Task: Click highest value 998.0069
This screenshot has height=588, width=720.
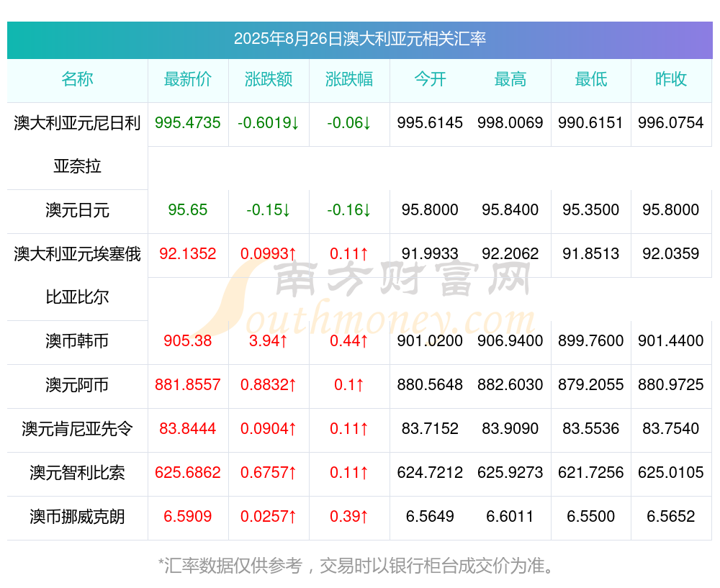Action: [x=510, y=123]
